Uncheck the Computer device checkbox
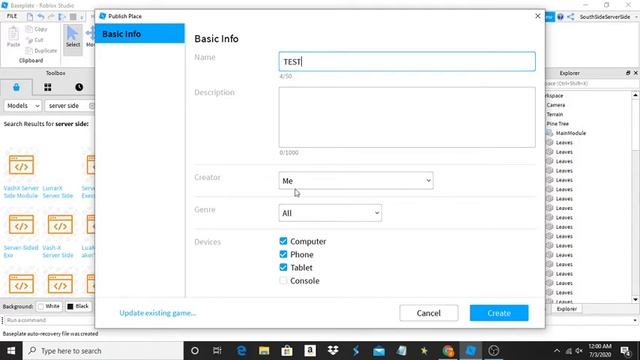Screen dimensions: 640x360 pos(283,241)
